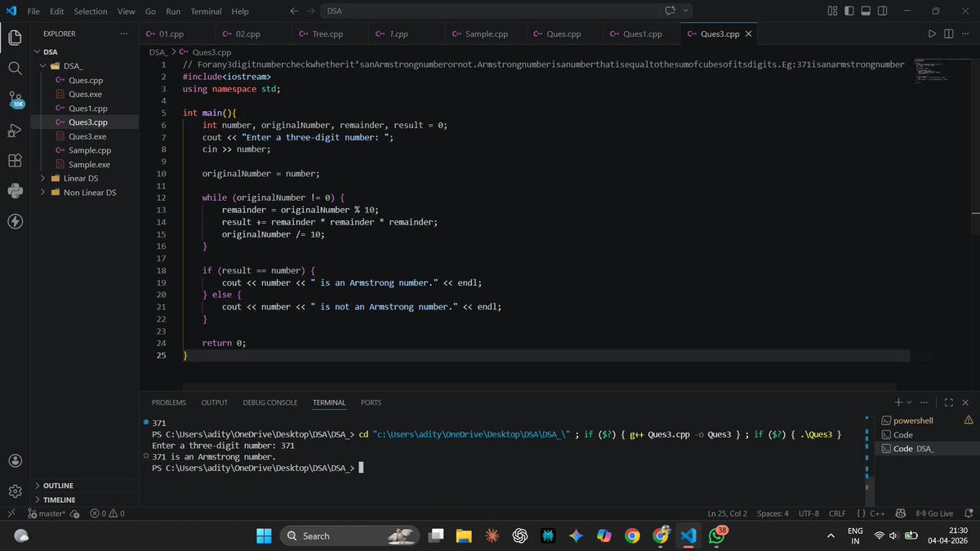Toggle the bottom panel visibility
980x551 pixels.
tap(866, 11)
